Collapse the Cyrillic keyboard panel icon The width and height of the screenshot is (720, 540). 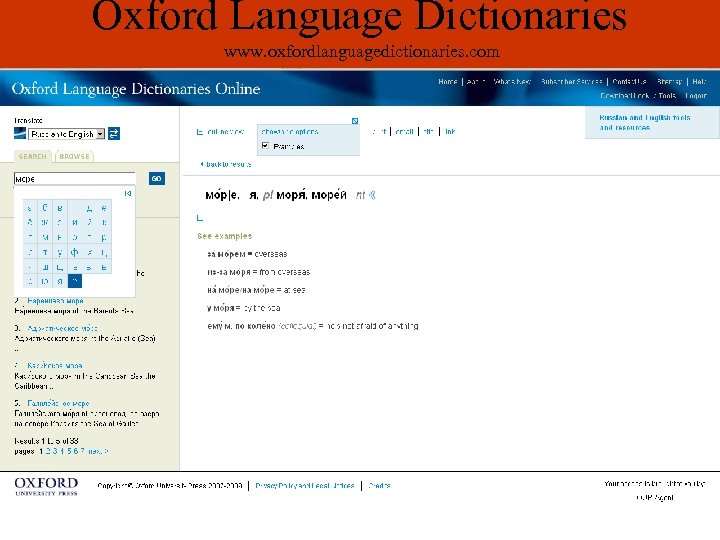[128, 193]
